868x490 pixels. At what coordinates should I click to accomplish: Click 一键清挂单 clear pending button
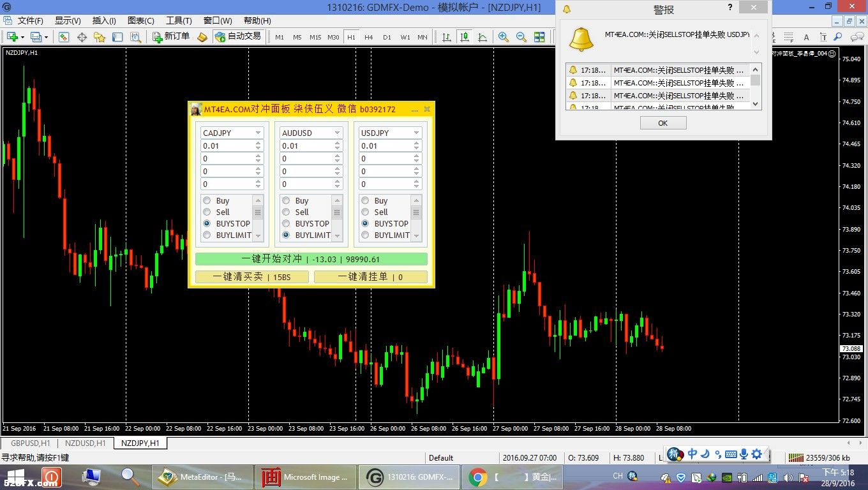point(371,277)
